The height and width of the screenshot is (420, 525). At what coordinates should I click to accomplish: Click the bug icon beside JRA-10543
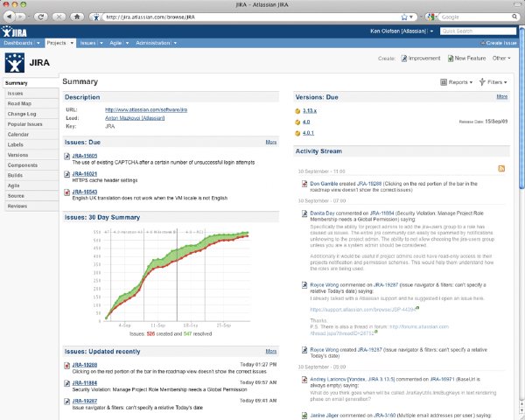tap(67, 192)
